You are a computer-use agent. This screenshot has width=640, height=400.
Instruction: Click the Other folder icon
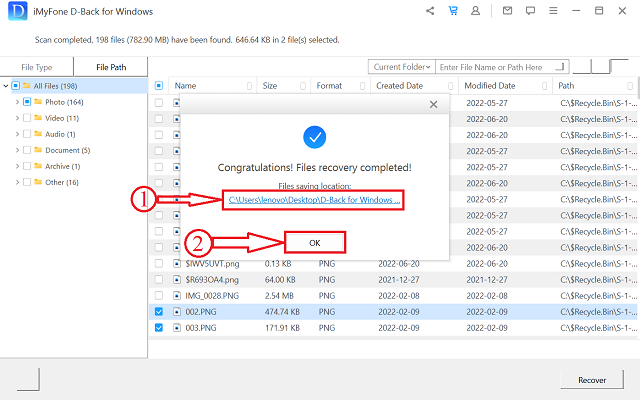pyautogui.click(x=38, y=182)
